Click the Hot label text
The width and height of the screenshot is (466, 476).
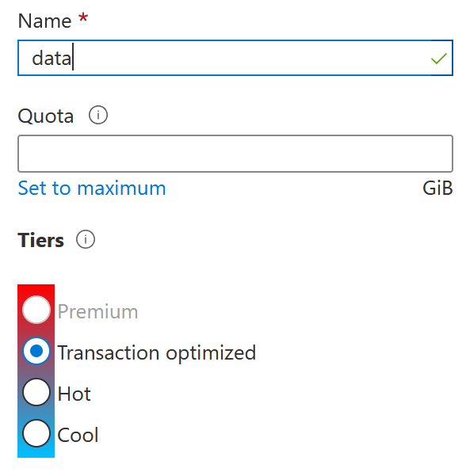point(74,394)
